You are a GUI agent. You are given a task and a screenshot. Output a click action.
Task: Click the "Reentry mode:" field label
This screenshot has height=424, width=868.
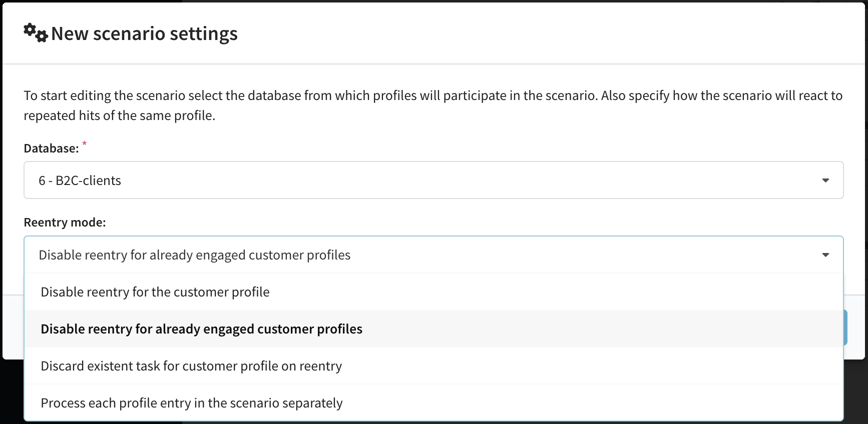[65, 222]
